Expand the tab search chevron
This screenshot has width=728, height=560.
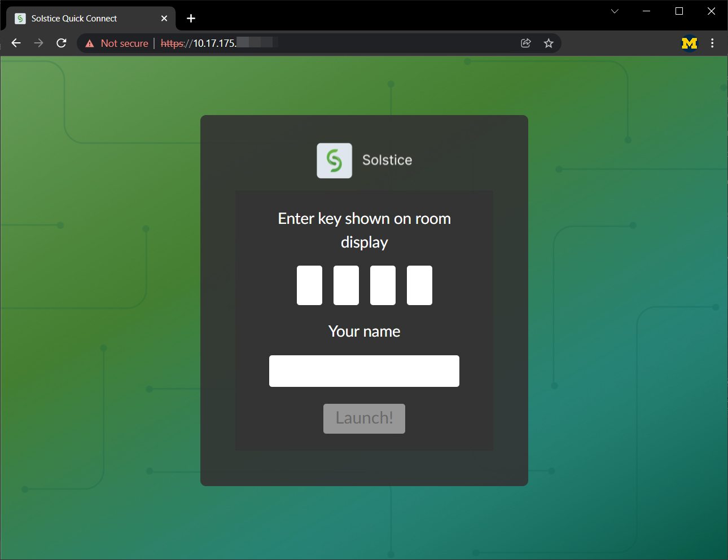tap(615, 11)
